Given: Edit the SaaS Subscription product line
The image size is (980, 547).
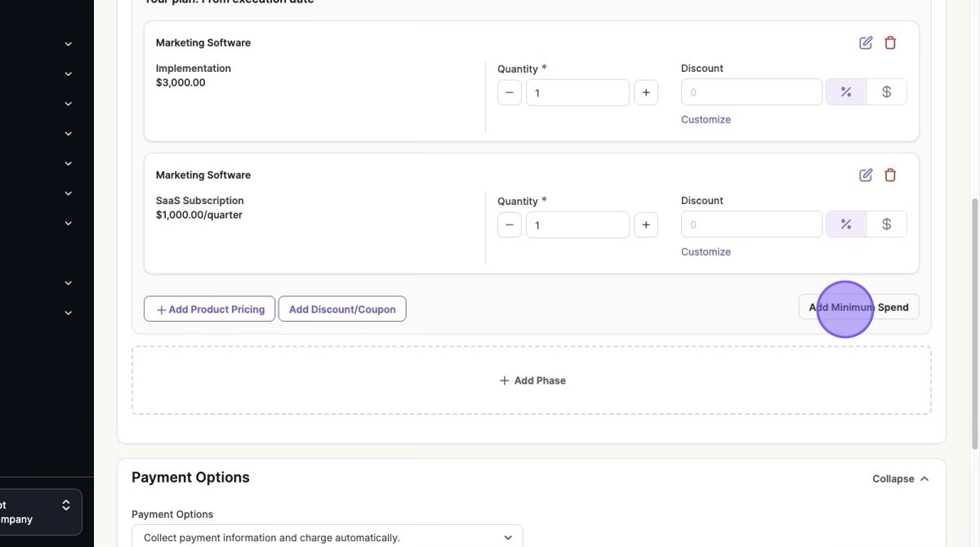Looking at the screenshot, I should 866,175.
